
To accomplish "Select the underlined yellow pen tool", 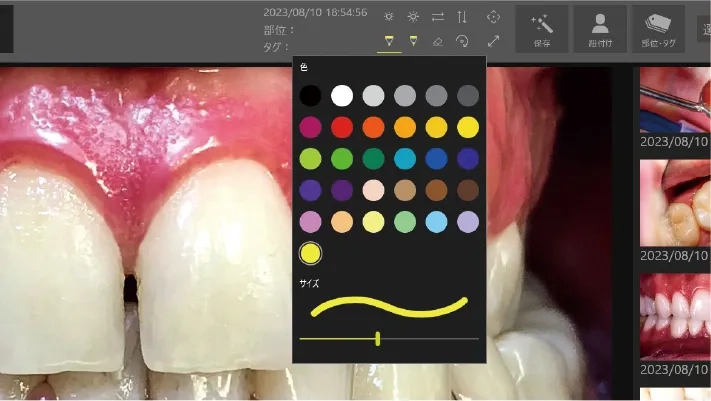I will click(389, 41).
